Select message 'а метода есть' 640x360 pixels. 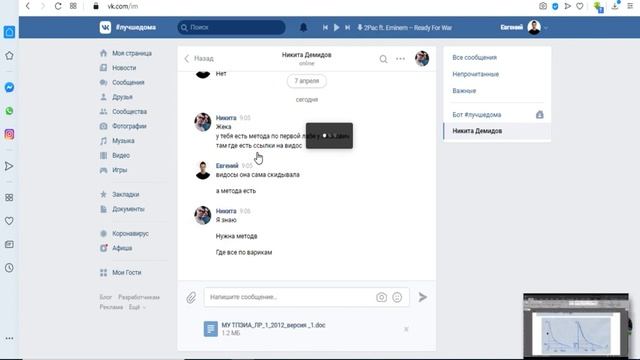pos(236,191)
